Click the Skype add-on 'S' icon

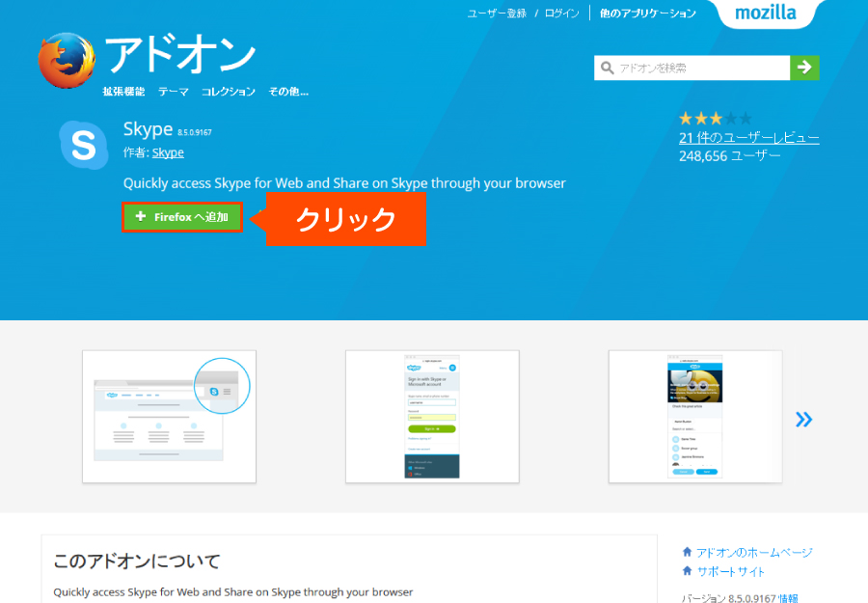point(83,145)
